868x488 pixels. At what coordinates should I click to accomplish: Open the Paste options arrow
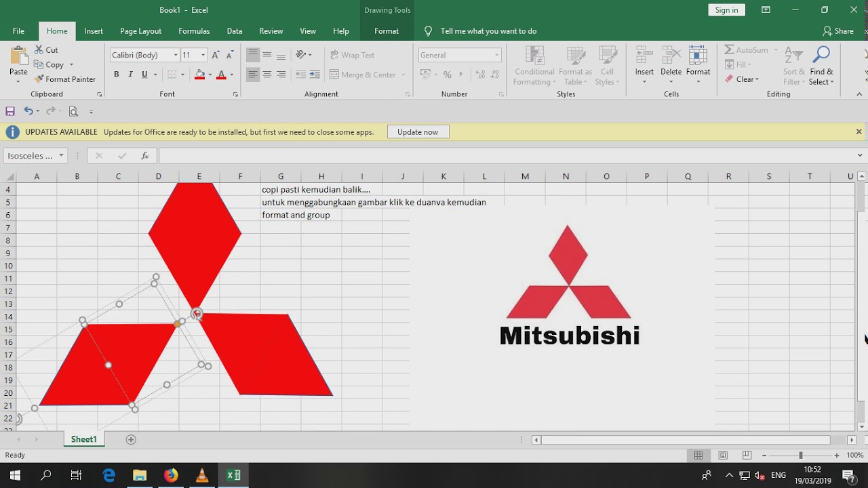click(18, 81)
